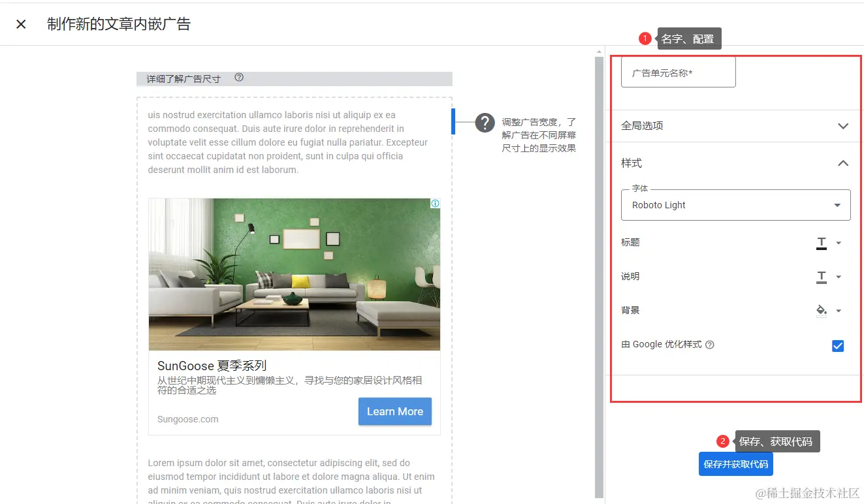The image size is (864, 504).
Task: Click the preview pane vertical scrollbar
Action: 599,277
